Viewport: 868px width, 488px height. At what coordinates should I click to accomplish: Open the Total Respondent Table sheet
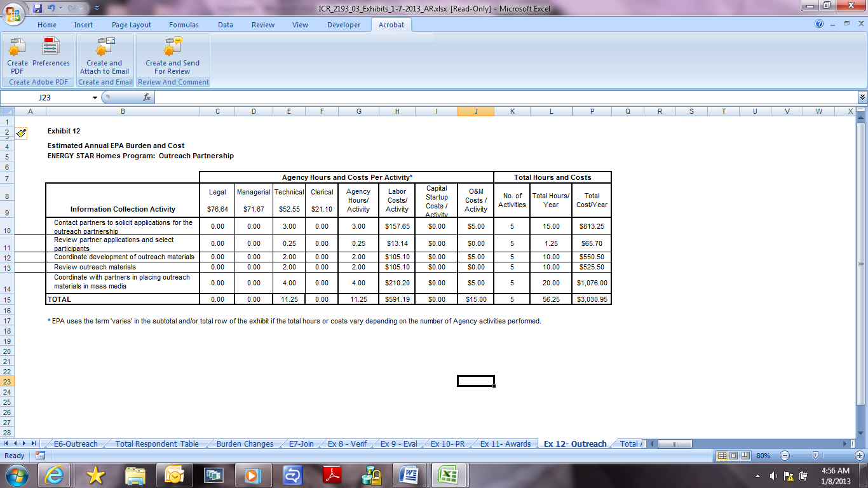pyautogui.click(x=157, y=444)
